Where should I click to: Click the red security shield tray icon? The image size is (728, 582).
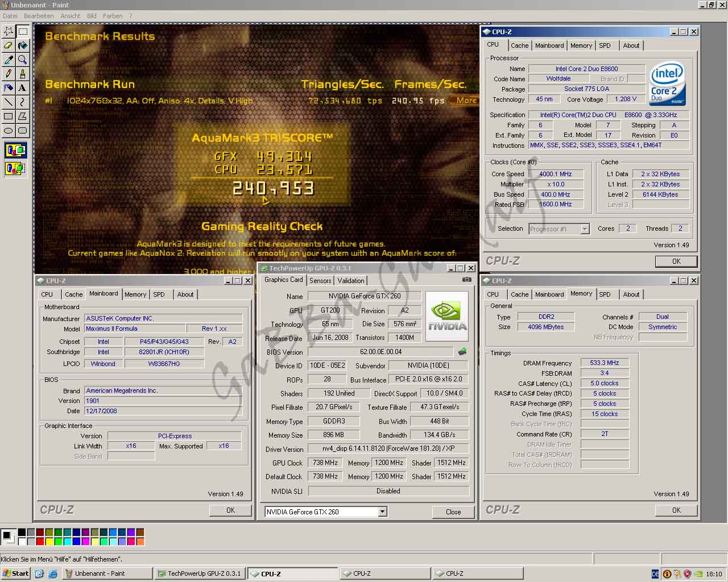click(687, 574)
